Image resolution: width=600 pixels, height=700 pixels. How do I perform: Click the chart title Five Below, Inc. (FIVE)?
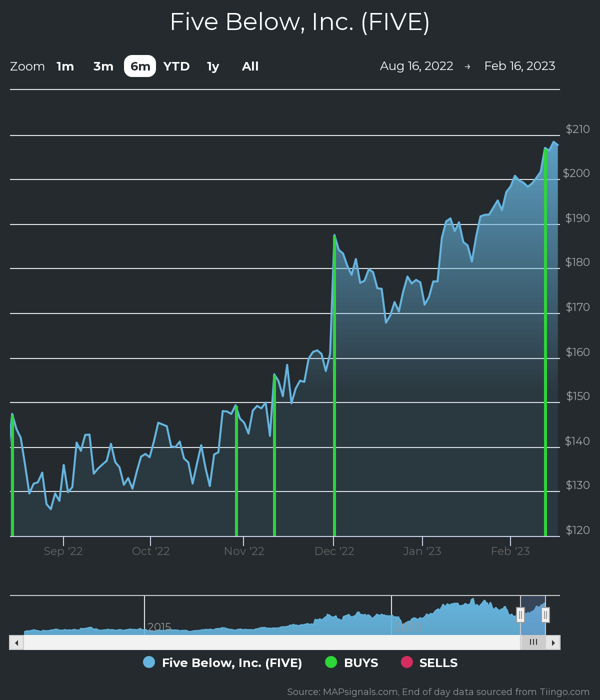click(x=300, y=22)
